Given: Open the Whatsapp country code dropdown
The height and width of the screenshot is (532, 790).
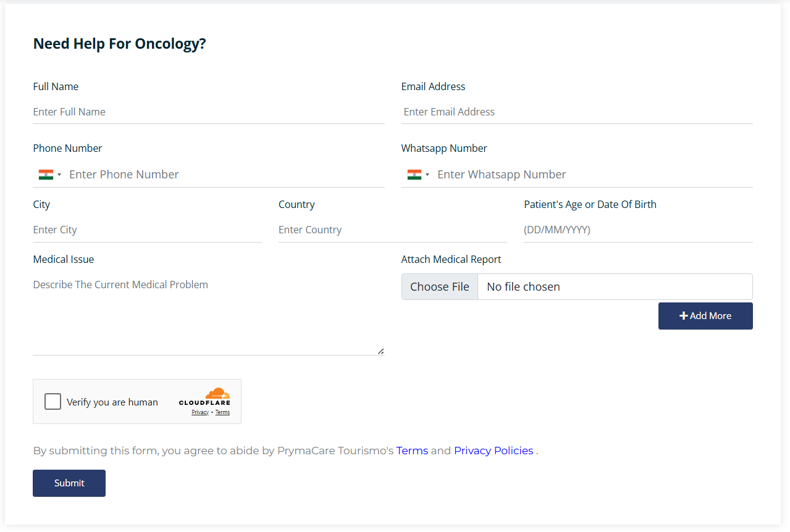Looking at the screenshot, I should coord(427,175).
